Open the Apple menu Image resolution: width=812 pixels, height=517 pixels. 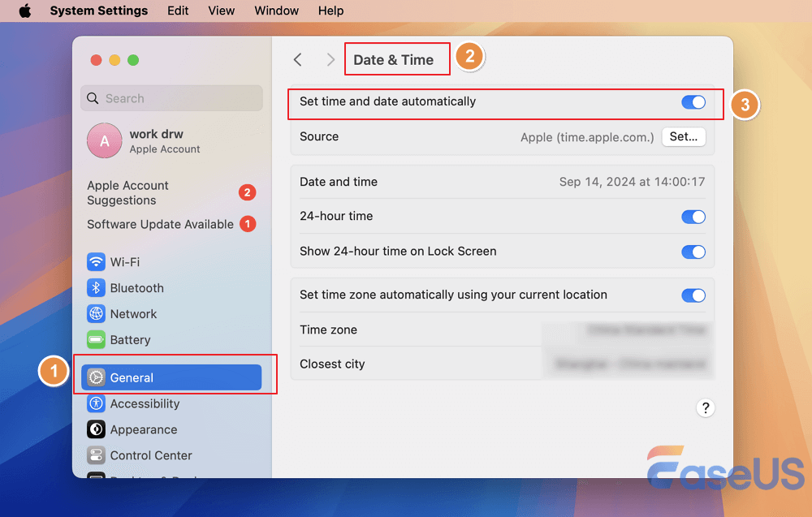tap(25, 11)
